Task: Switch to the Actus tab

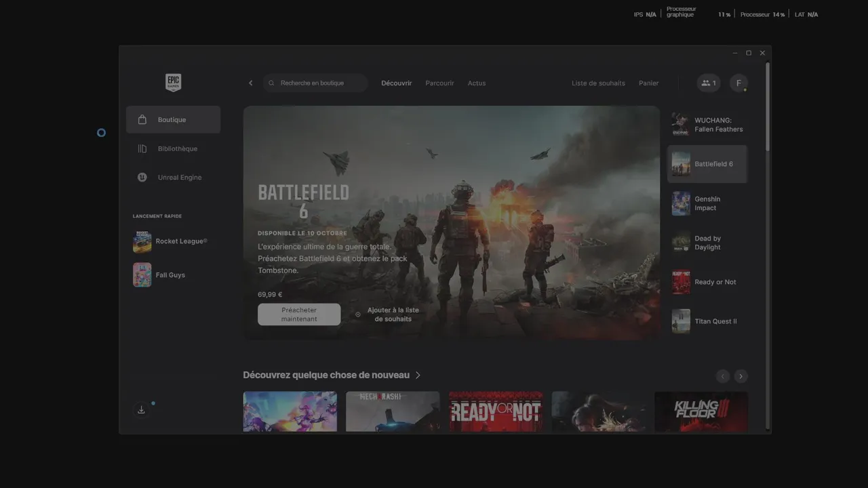Action: point(477,83)
